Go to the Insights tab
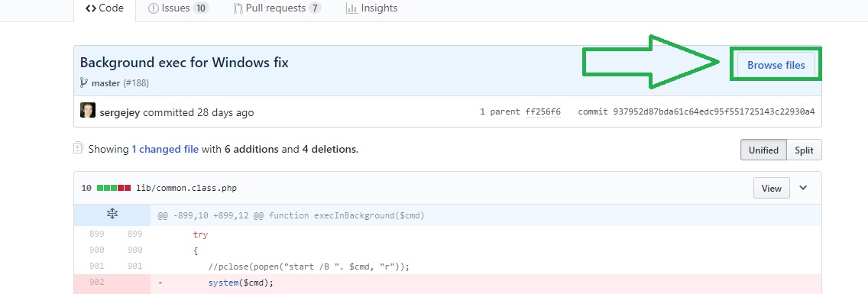Screen dimensions: 868x294 pyautogui.click(x=371, y=9)
